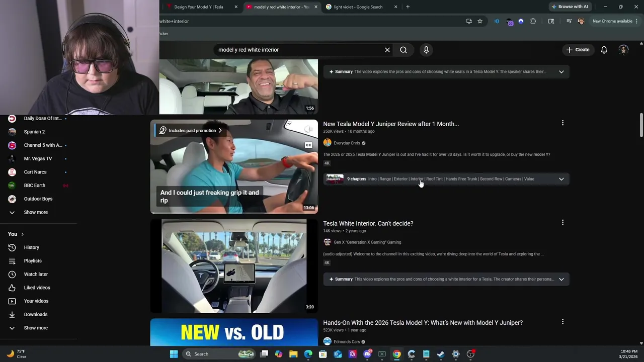The height and width of the screenshot is (362, 644).
Task: Open more options for Tesla White Interior video
Action: [562, 222]
